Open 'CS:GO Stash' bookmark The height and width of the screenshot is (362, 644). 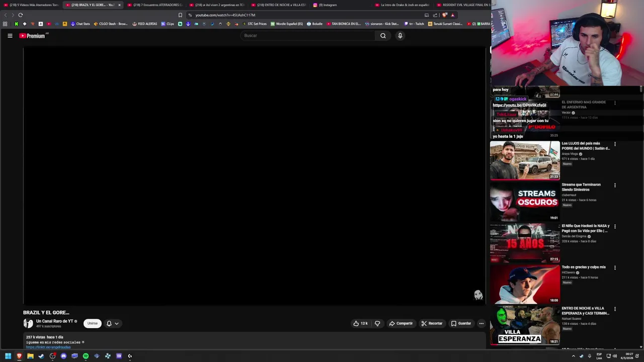(111, 24)
